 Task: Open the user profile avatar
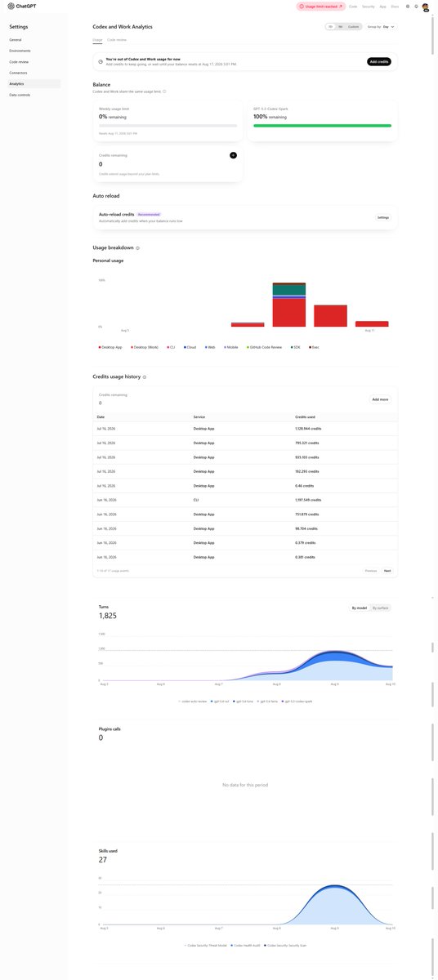(426, 7)
